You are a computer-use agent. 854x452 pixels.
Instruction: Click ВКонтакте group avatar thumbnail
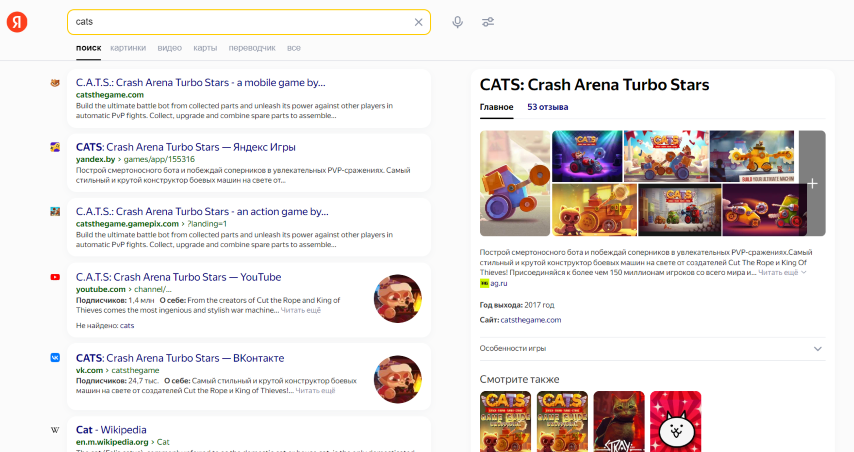click(398, 380)
